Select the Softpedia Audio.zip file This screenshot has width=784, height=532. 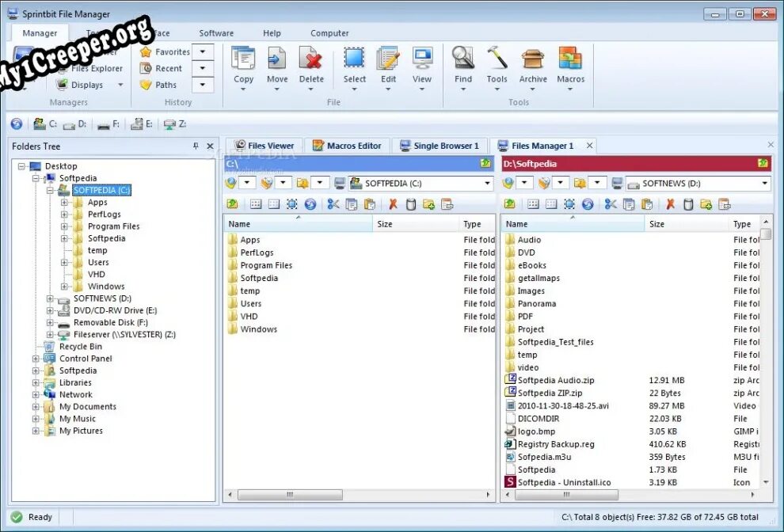pyautogui.click(x=555, y=380)
